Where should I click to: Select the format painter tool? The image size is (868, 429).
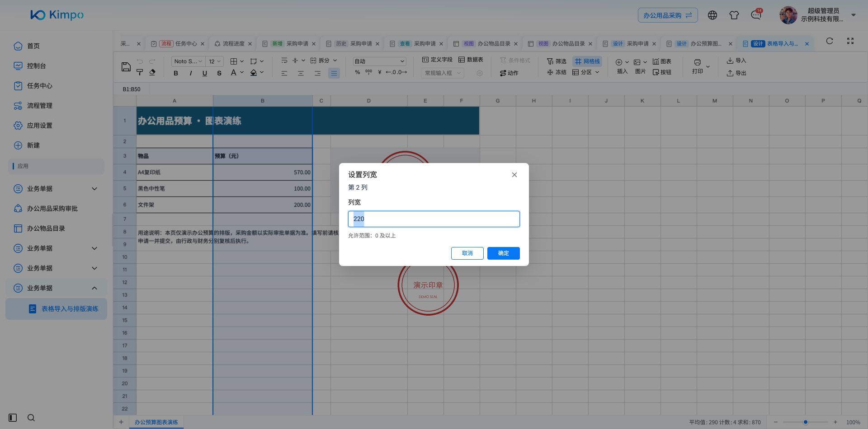click(x=140, y=72)
